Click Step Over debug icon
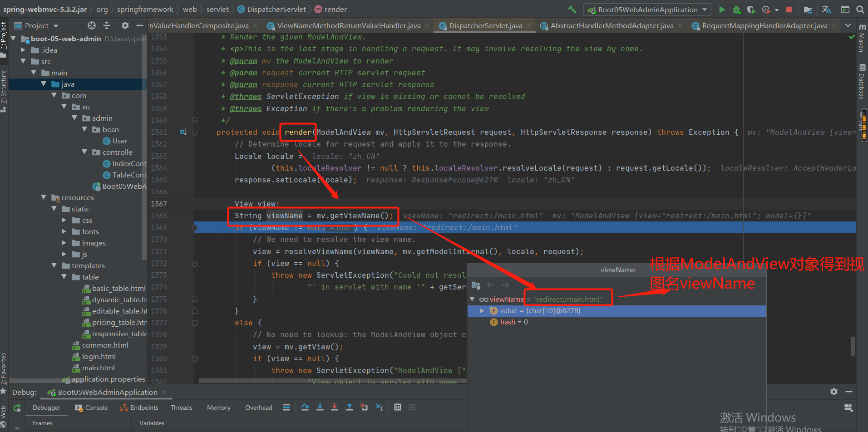 coord(305,407)
